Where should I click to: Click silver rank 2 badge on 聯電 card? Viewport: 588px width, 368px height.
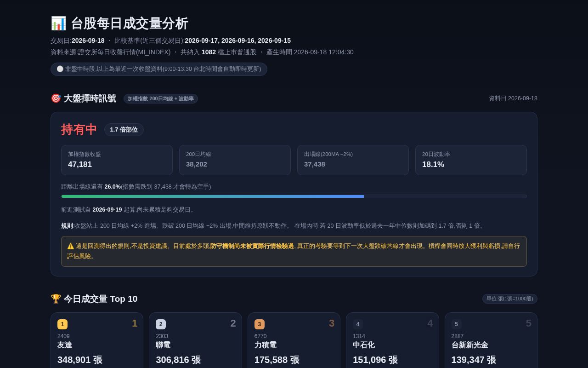pos(161,324)
